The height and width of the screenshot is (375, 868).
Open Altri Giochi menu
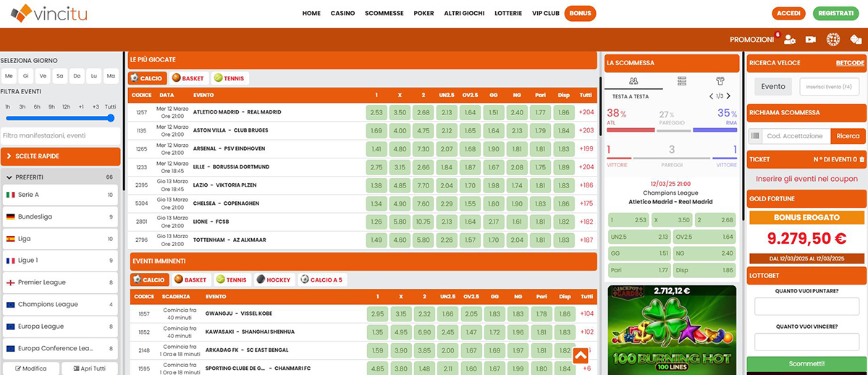464,13
